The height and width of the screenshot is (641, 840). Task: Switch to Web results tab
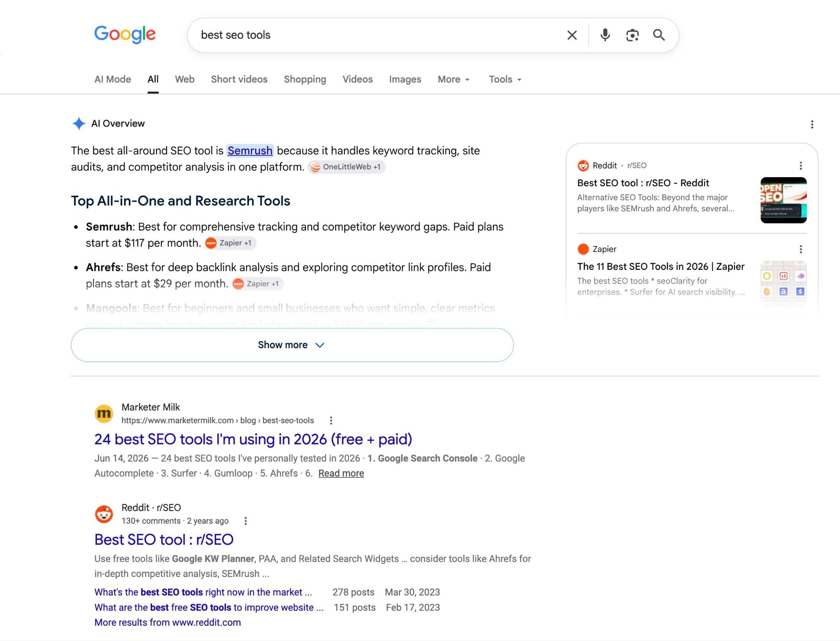185,80
